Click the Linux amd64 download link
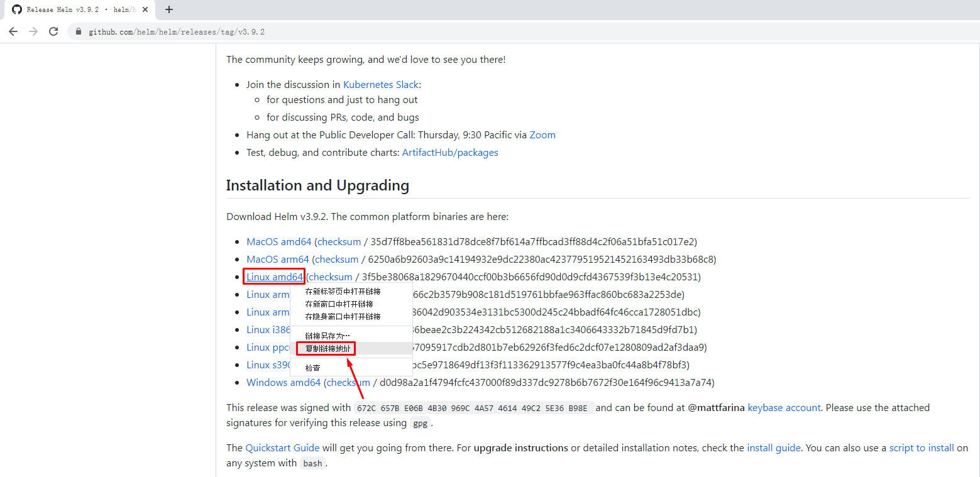This screenshot has width=980, height=477. click(x=275, y=277)
